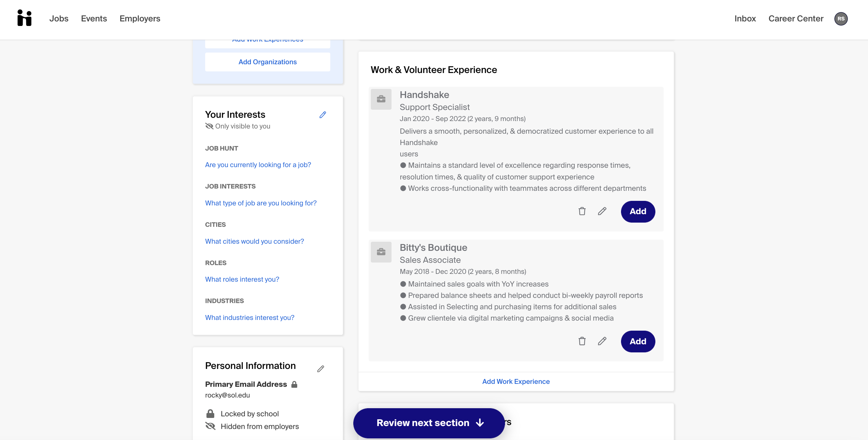This screenshot has height=440, width=868.
Task: Click the Locked by school lock icon
Action: (210, 414)
